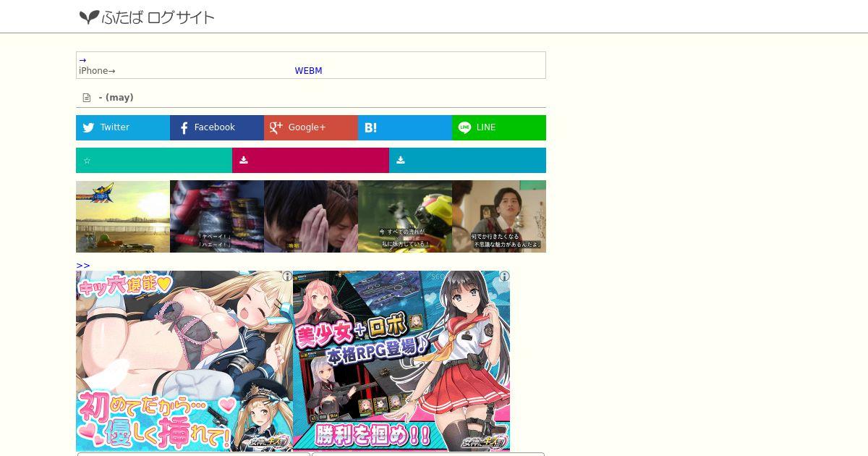Click the blue arrow link above iPhone

82,61
